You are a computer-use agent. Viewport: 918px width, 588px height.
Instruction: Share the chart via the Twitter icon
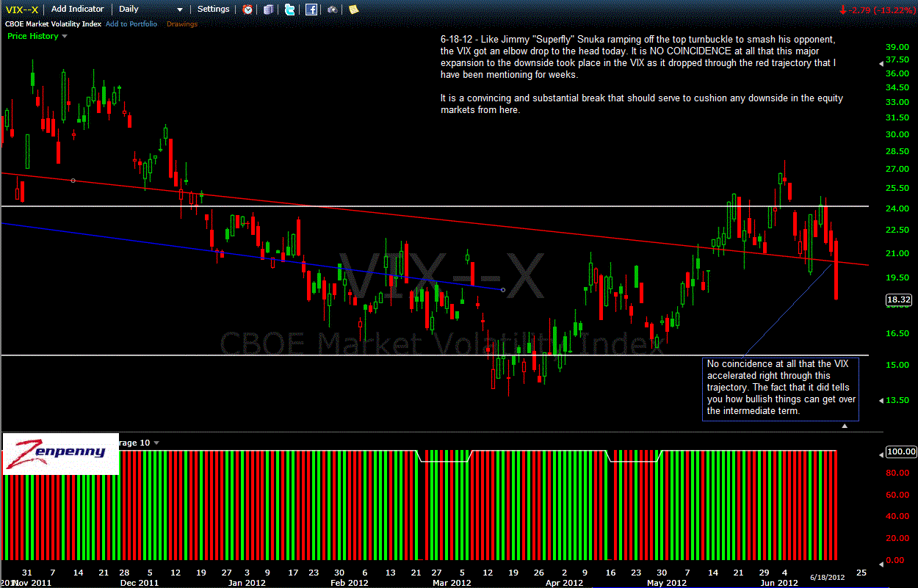point(290,10)
